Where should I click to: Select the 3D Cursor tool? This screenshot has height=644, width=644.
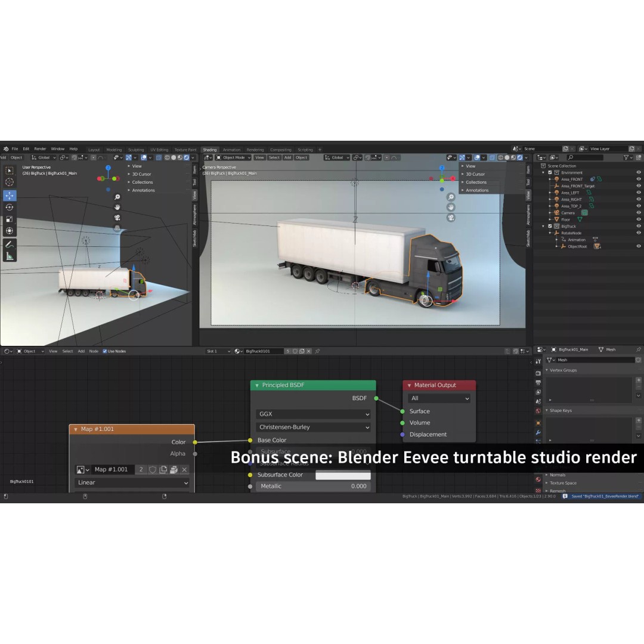pyautogui.click(x=10, y=182)
